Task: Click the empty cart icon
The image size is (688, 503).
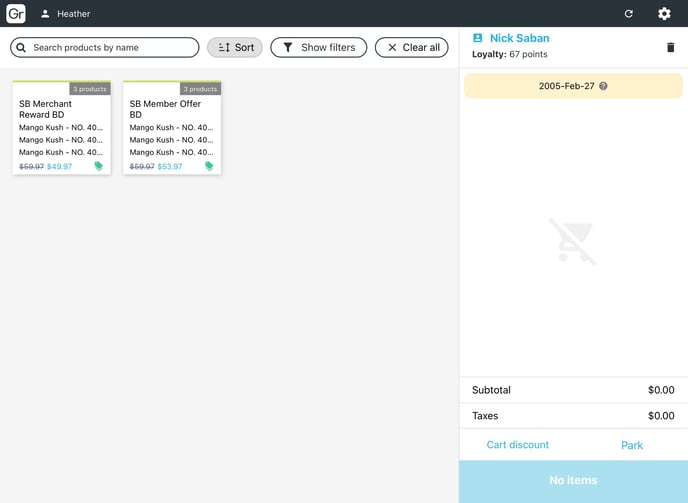Action: pos(572,241)
